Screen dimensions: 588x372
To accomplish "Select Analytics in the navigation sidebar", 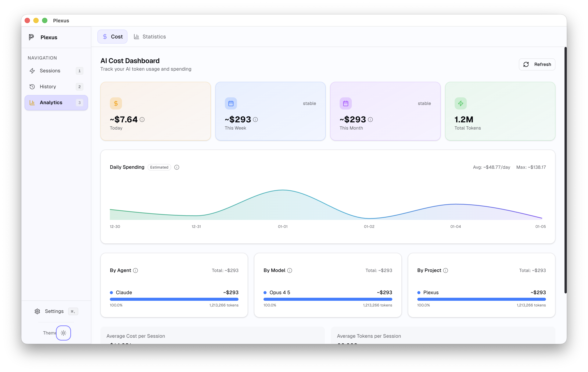I will pyautogui.click(x=51, y=102).
